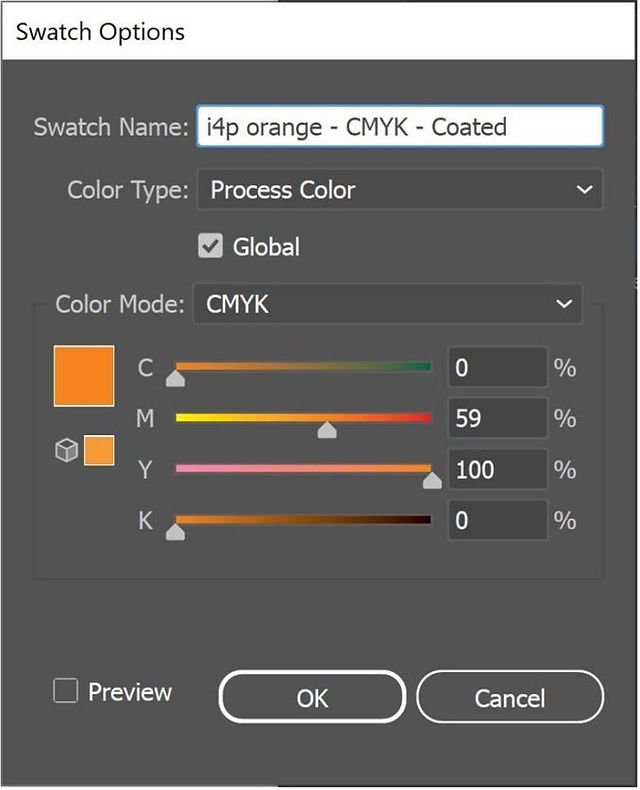The width and height of the screenshot is (640, 790).
Task: Click the Cyan percentage input field
Action: (498, 367)
